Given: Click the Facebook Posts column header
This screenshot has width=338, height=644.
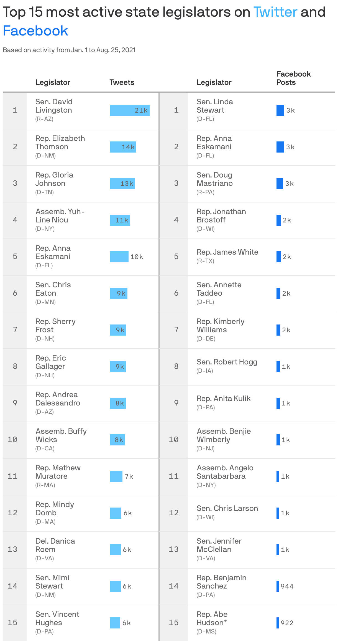Looking at the screenshot, I should (x=294, y=78).
